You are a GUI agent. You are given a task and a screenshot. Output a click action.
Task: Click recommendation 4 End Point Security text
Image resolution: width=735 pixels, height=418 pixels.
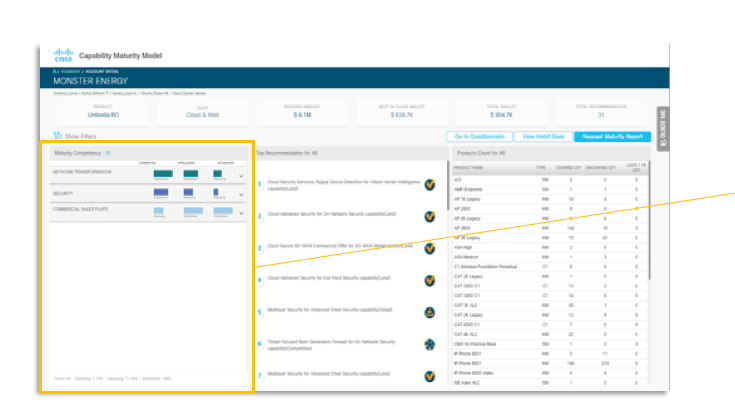click(329, 278)
